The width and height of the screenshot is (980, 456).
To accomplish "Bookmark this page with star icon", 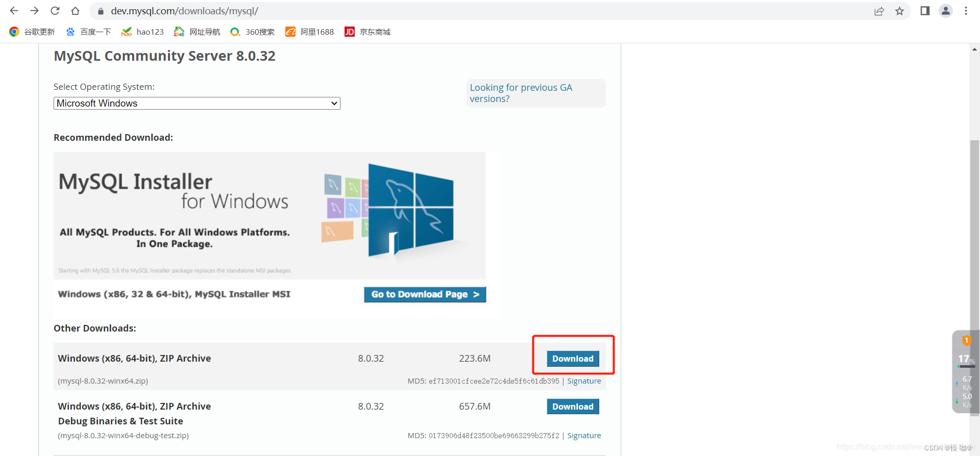I will click(x=899, y=11).
